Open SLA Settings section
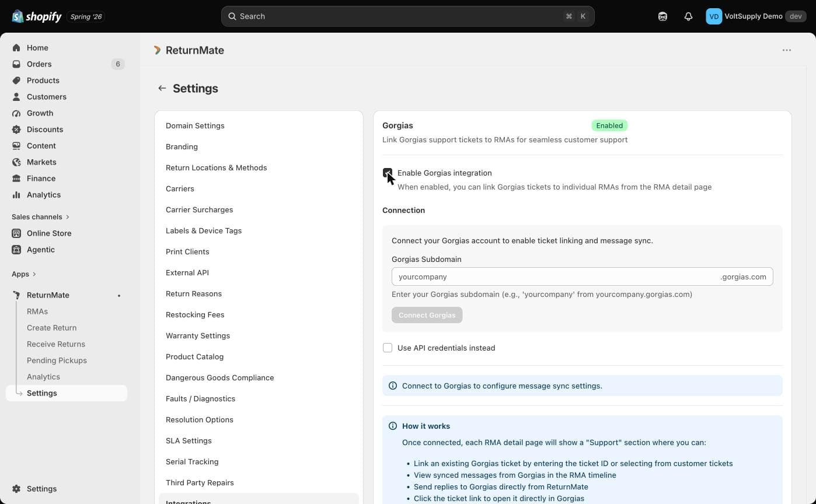Image resolution: width=816 pixels, height=504 pixels. point(189,440)
